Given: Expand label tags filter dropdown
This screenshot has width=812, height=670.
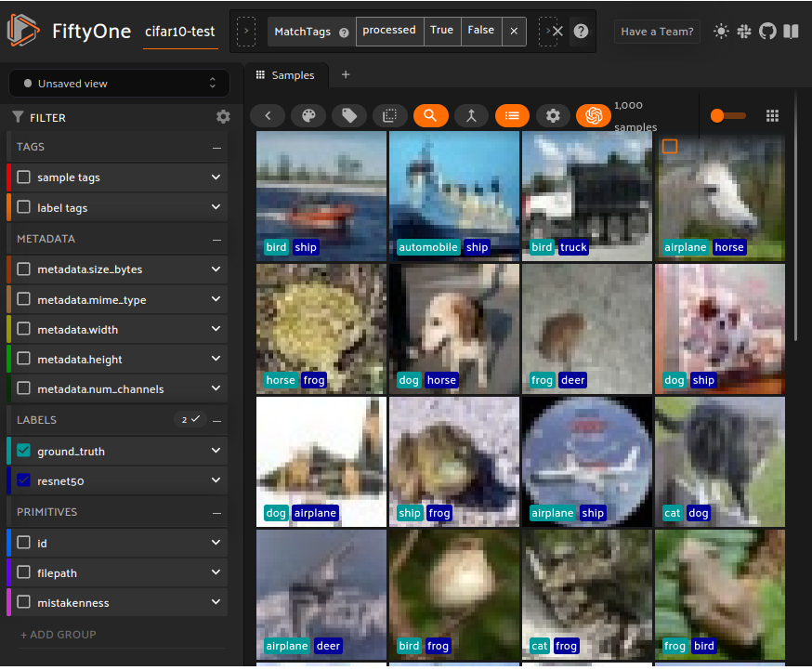Looking at the screenshot, I should [216, 207].
